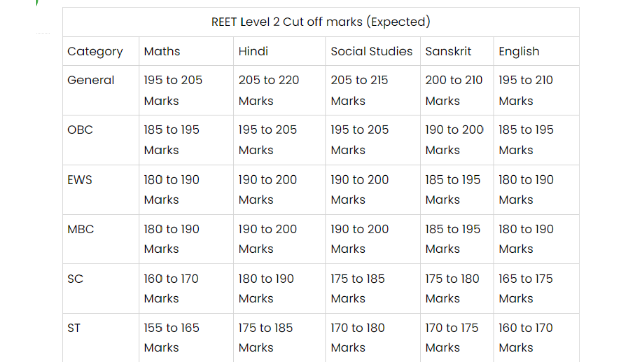Viewport: 644px width, 362px height.
Task: Select SC Social Studies cell 175 to 185
Action: [x=358, y=288]
